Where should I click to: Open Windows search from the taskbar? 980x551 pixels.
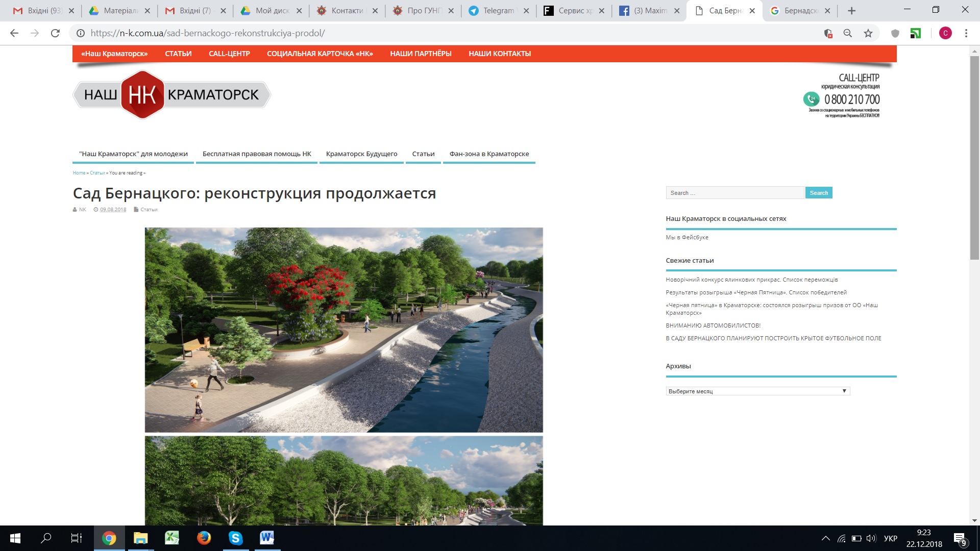coord(46,538)
